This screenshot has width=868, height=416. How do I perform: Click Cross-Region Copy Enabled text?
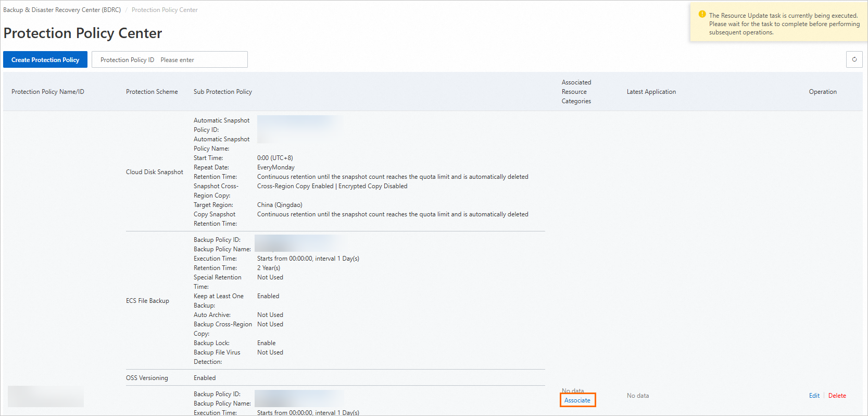(x=295, y=186)
